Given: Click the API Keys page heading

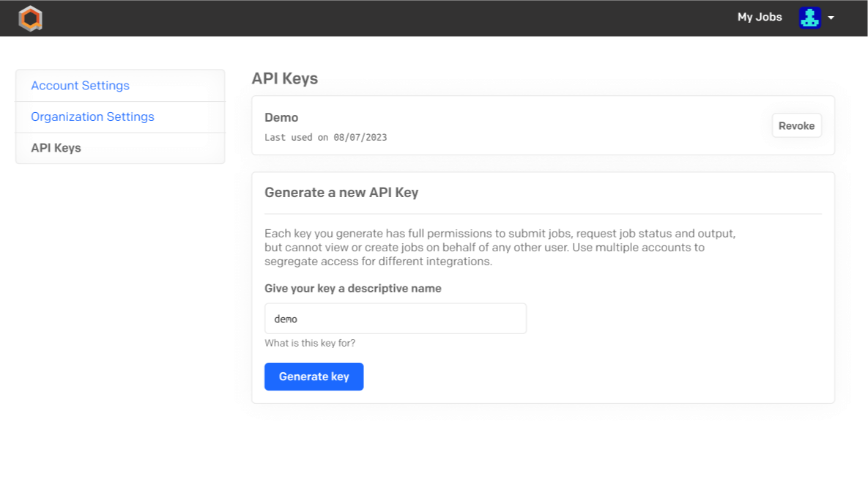Looking at the screenshot, I should [285, 78].
